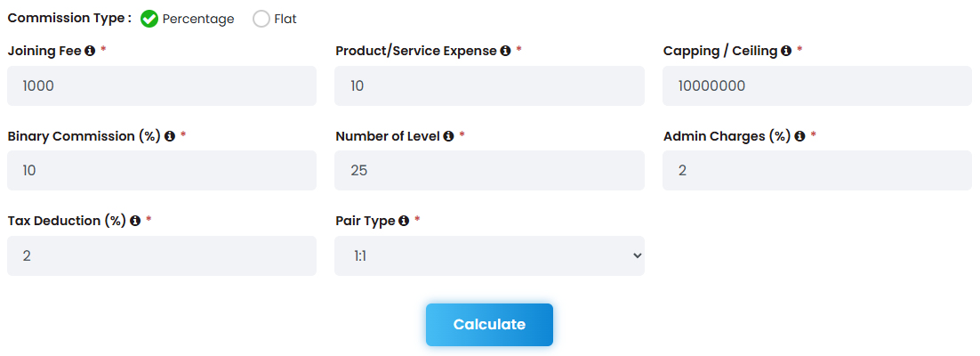Select the Tax Deduction (%) input box
Screen dimensions: 980x356
point(162,255)
